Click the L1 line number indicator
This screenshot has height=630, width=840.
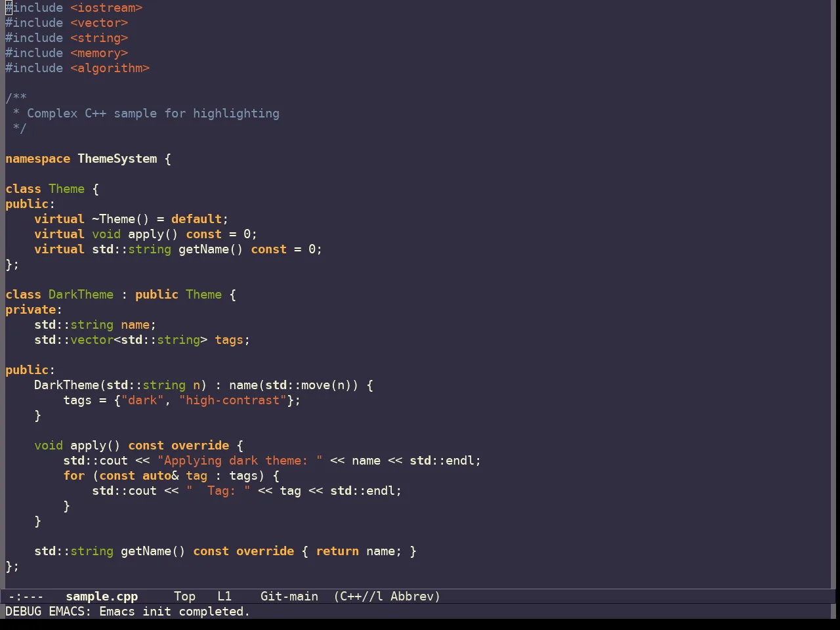click(x=224, y=597)
